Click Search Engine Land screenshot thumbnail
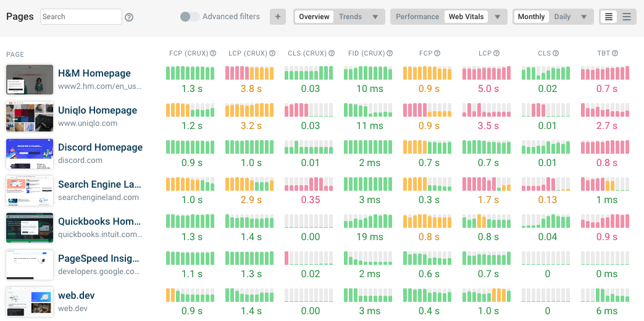This screenshot has height=321, width=644. [x=30, y=191]
